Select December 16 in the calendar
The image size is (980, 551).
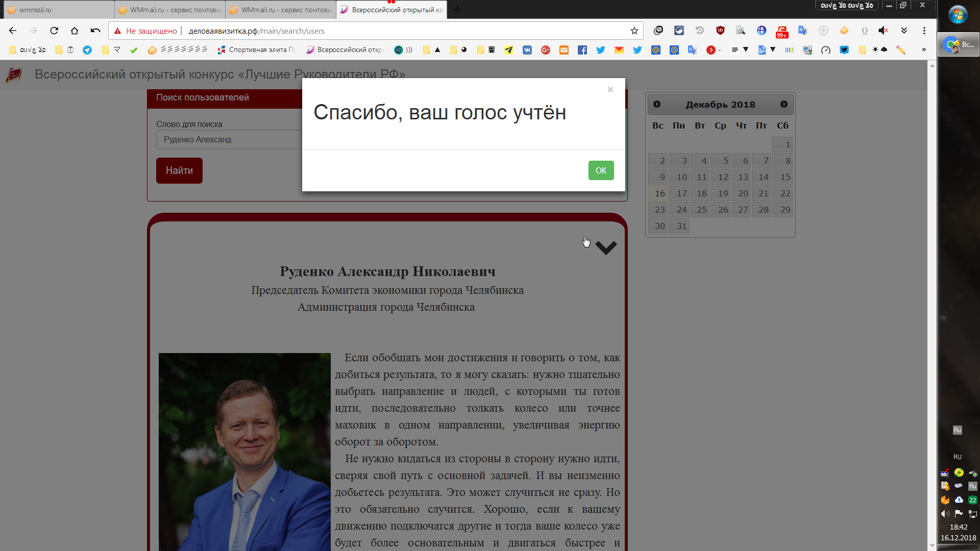click(x=658, y=193)
